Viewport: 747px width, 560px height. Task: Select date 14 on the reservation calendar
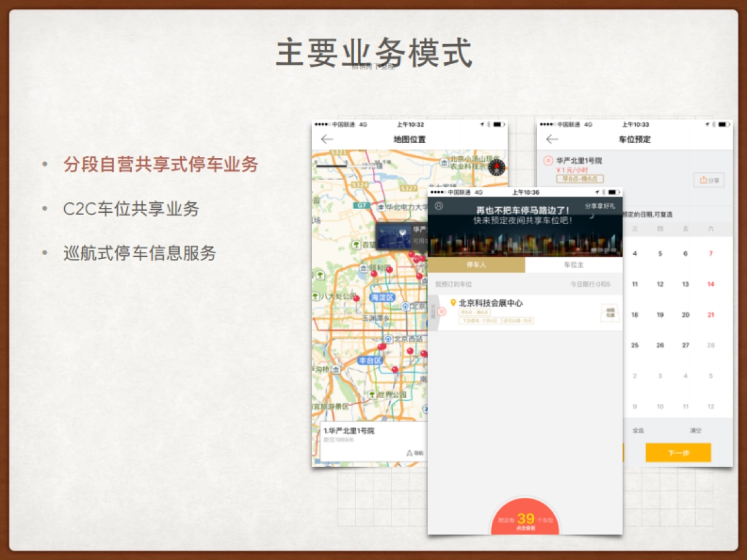(710, 284)
